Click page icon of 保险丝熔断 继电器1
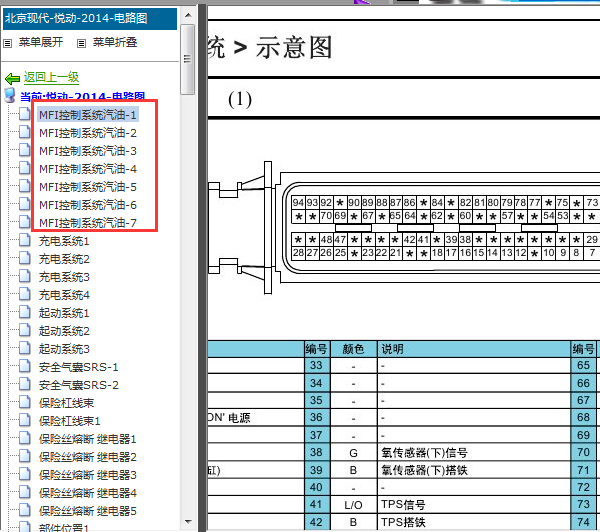This screenshot has width=600, height=532. click(x=25, y=438)
